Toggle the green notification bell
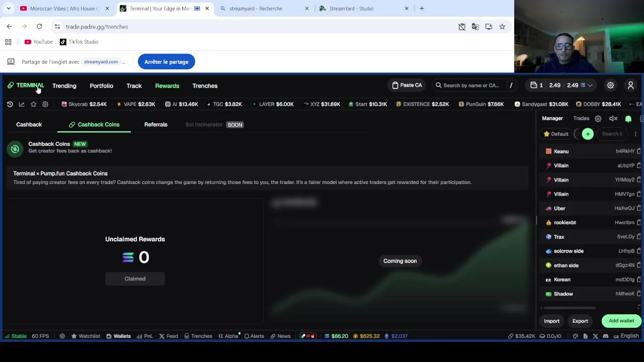Image resolution: width=644 pixels, height=362 pixels. (628, 119)
